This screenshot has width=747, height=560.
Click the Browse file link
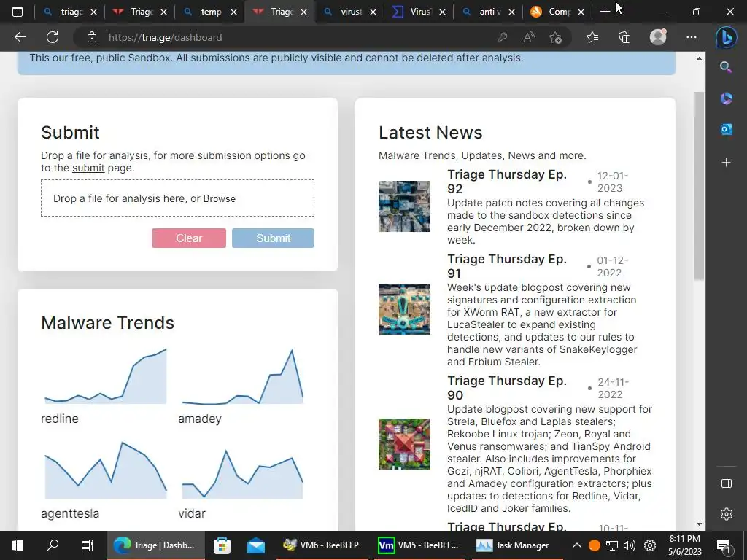pos(219,198)
